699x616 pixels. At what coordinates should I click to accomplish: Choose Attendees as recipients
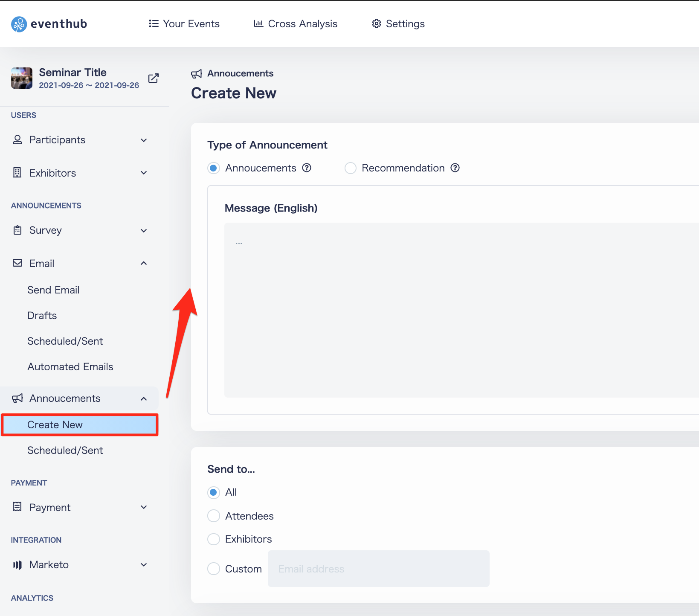pos(214,516)
